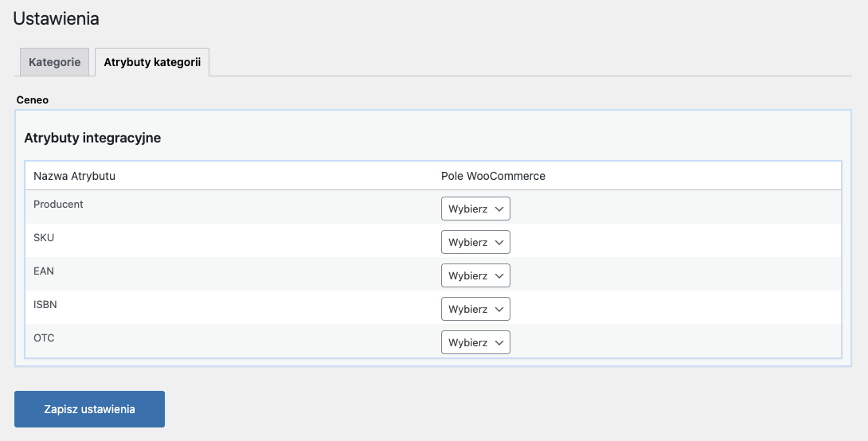This screenshot has height=441, width=868.
Task: Click the OTC attribute label
Action: tap(44, 338)
